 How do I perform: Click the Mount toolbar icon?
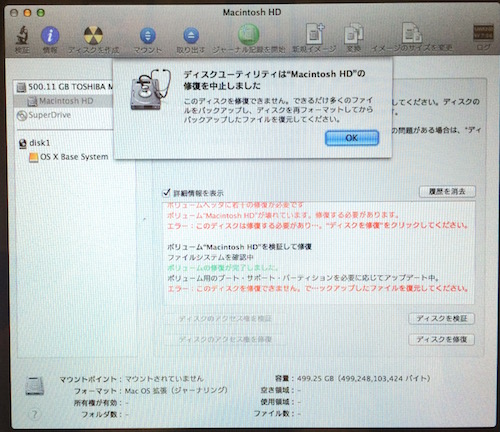[x=148, y=36]
